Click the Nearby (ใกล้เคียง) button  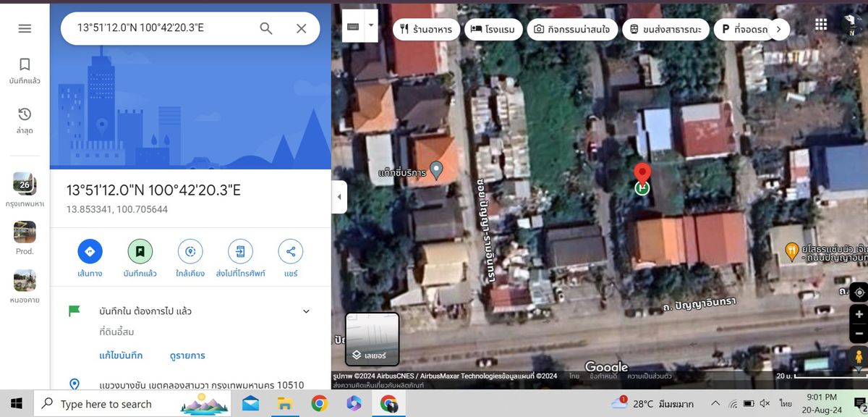click(x=190, y=258)
